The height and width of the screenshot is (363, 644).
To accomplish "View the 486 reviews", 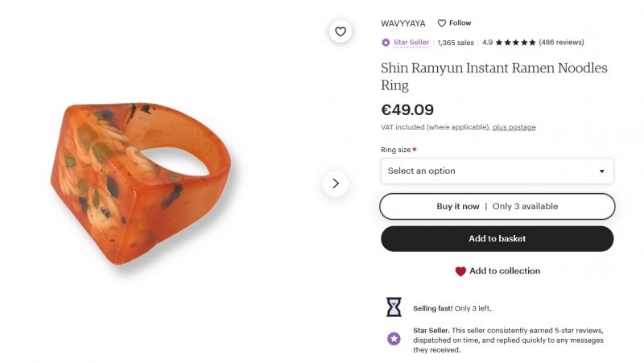I will coord(561,43).
